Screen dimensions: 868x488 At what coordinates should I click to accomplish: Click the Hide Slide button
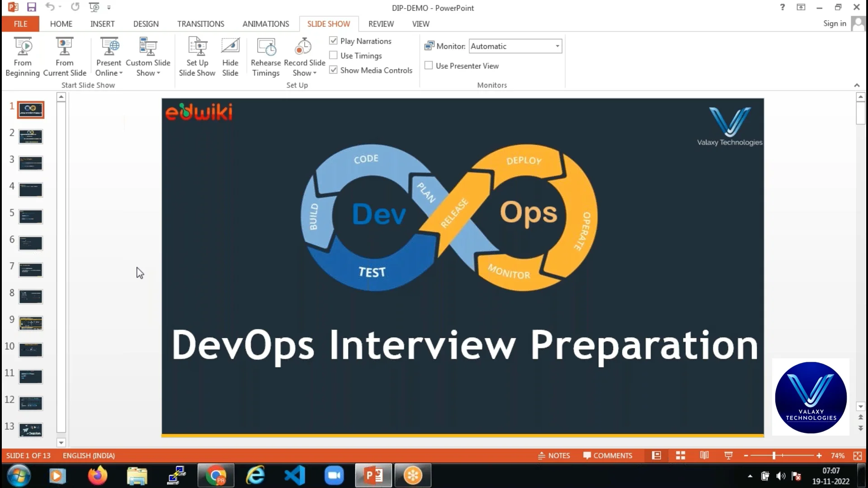pos(230,57)
